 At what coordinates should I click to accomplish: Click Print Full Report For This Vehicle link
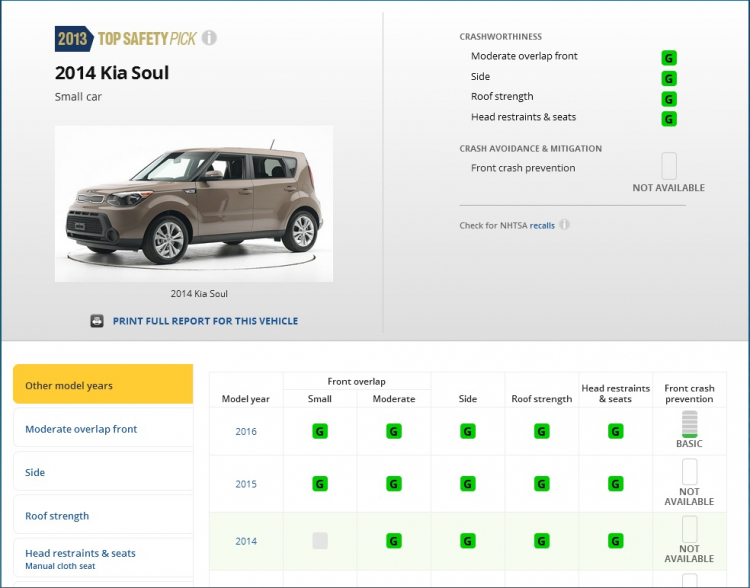[205, 321]
